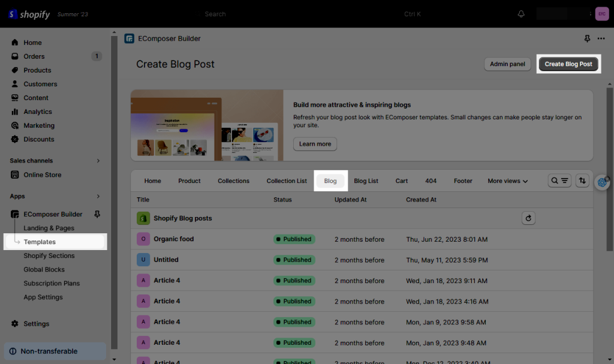Click Published status on Organic food row

click(x=294, y=239)
